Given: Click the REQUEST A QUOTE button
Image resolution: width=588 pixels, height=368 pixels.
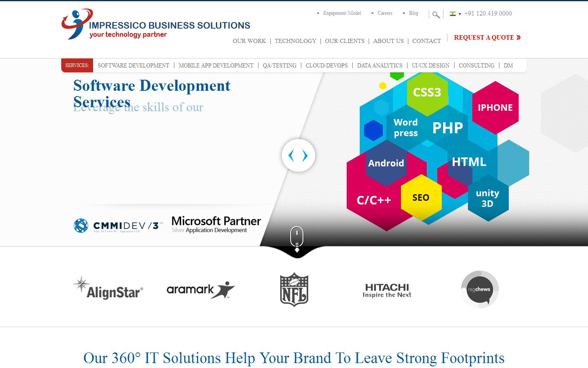Looking at the screenshot, I should tap(486, 38).
